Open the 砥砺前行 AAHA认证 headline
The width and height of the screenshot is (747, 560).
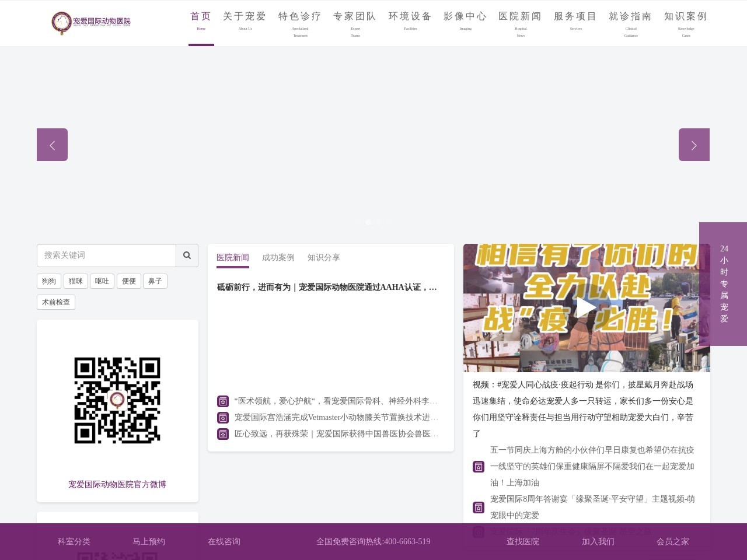pos(327,287)
